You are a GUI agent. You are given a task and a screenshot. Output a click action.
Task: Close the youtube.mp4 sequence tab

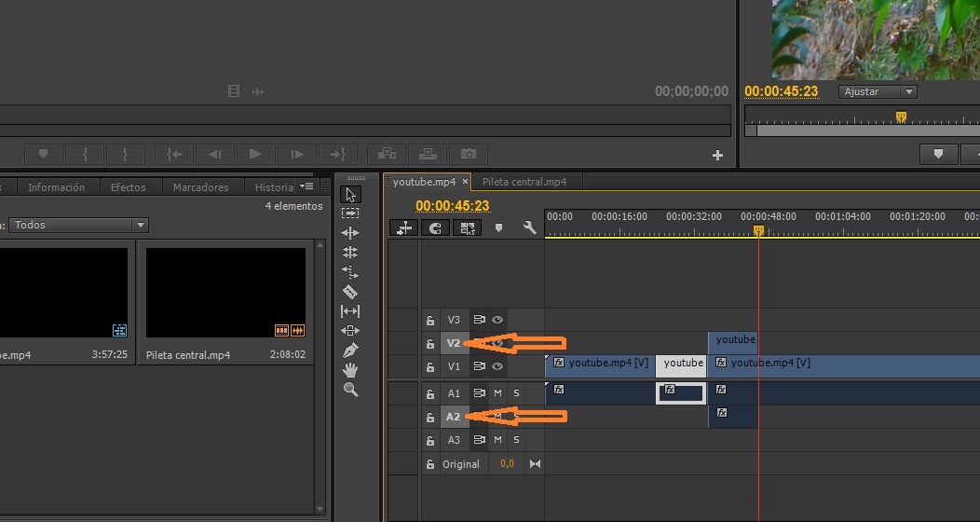465,182
